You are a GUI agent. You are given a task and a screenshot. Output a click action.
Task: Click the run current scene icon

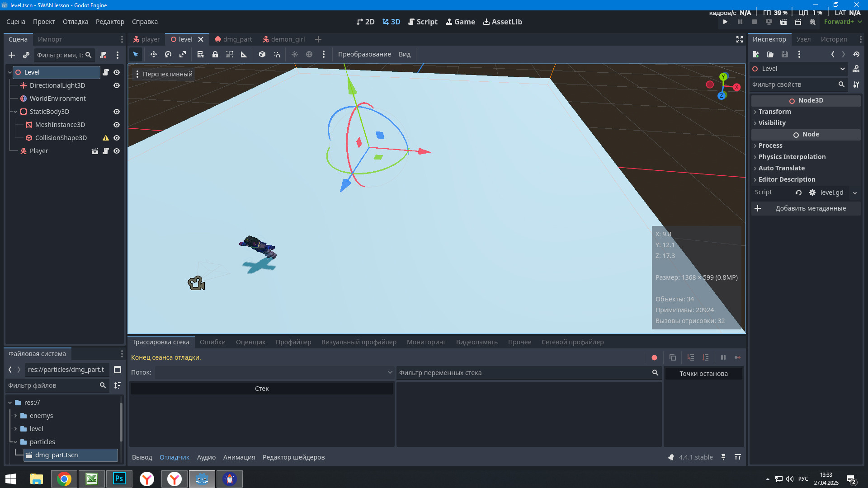pyautogui.click(x=783, y=22)
